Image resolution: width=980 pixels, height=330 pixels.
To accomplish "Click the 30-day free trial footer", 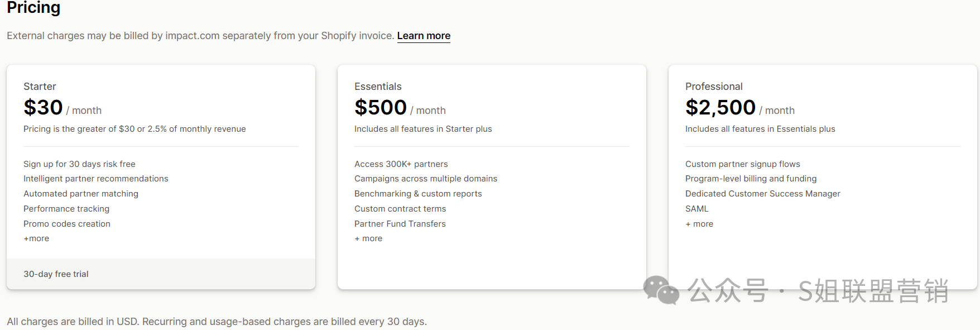I will pyautogui.click(x=56, y=274).
